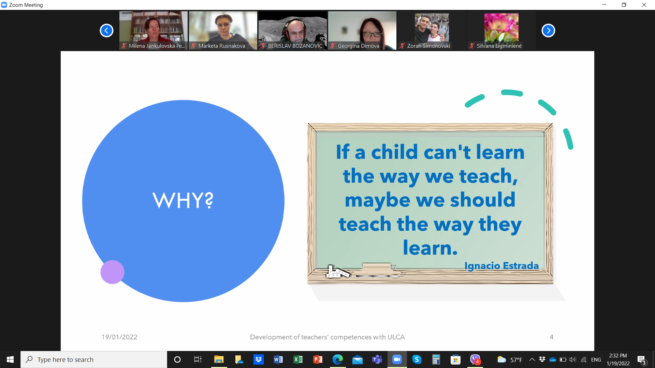Image resolution: width=655 pixels, height=368 pixels.
Task: Open PowerPoint from the taskbar
Action: [317, 360]
